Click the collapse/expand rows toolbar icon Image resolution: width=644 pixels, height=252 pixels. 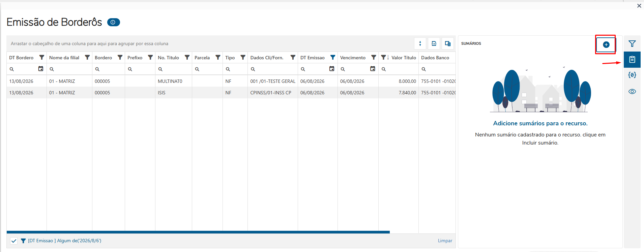(x=420, y=43)
